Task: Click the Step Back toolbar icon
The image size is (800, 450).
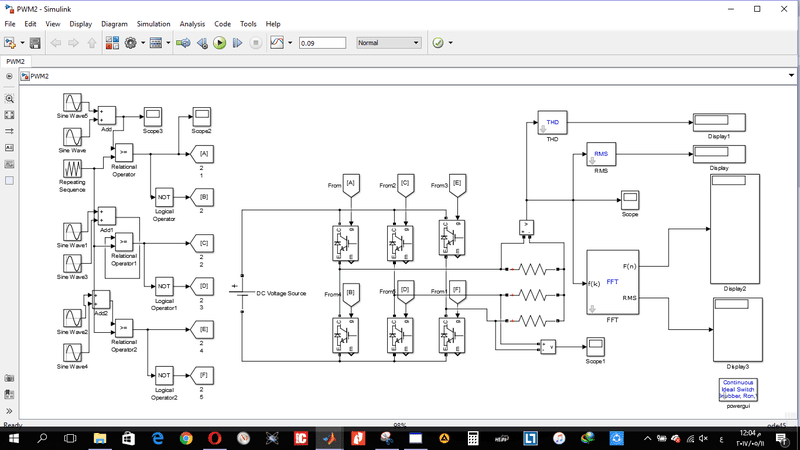Action: point(202,43)
